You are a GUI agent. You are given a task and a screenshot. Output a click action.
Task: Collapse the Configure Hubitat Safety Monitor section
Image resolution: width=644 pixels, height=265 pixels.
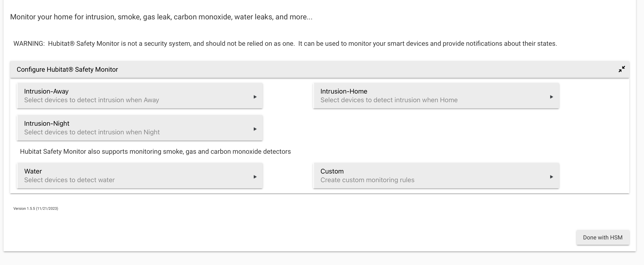(622, 69)
